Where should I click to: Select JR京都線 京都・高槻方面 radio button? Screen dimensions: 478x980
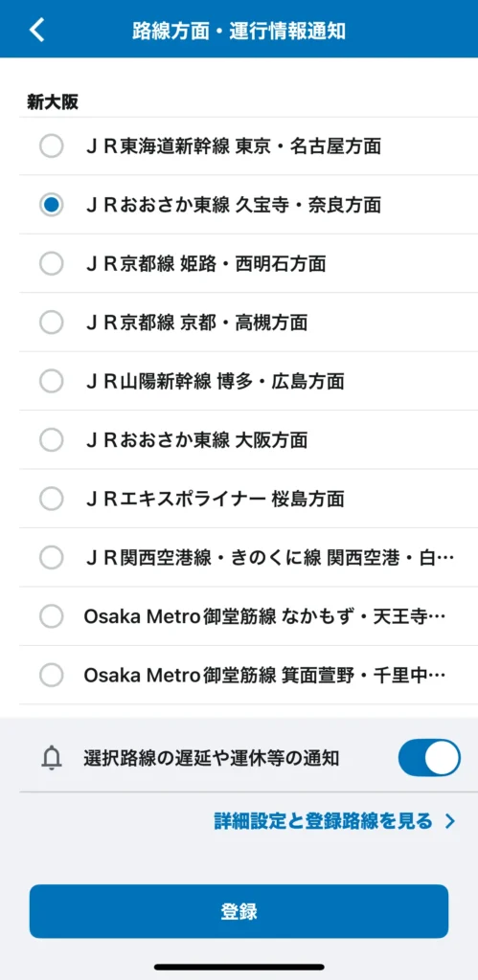(52, 322)
